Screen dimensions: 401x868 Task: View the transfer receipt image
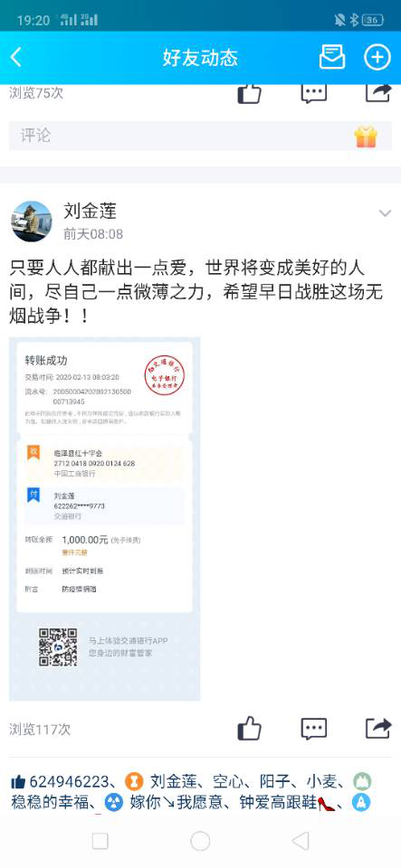point(105,519)
